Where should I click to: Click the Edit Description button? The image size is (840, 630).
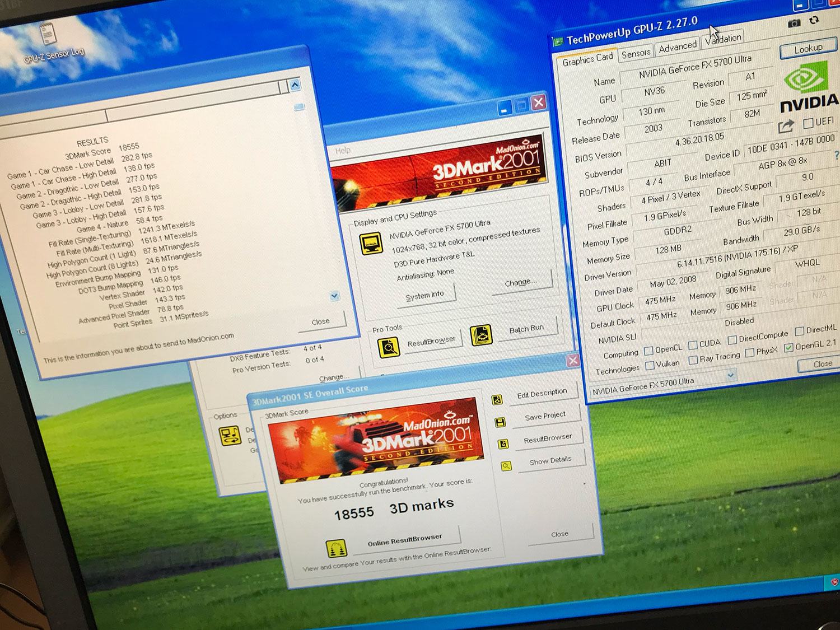(542, 394)
